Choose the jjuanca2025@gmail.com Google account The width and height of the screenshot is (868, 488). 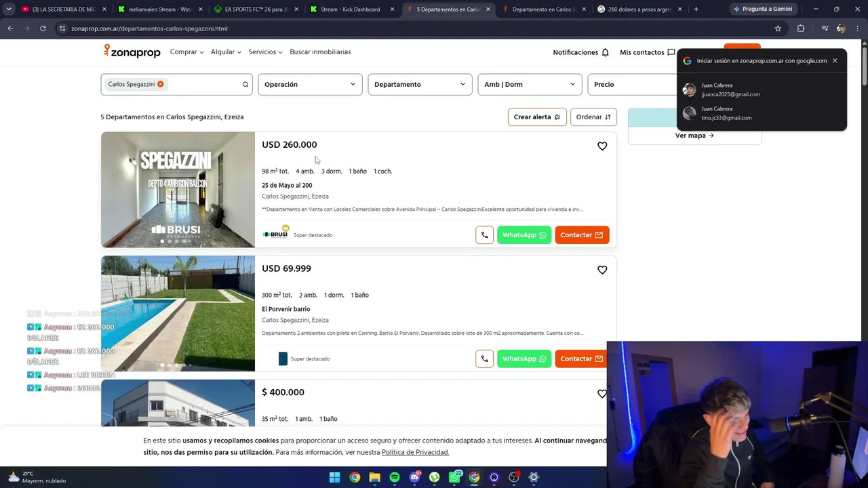pyautogui.click(x=762, y=90)
